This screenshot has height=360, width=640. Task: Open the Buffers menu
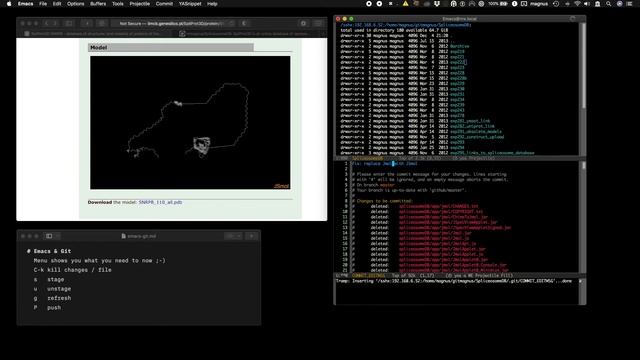pyautogui.click(x=98, y=4)
